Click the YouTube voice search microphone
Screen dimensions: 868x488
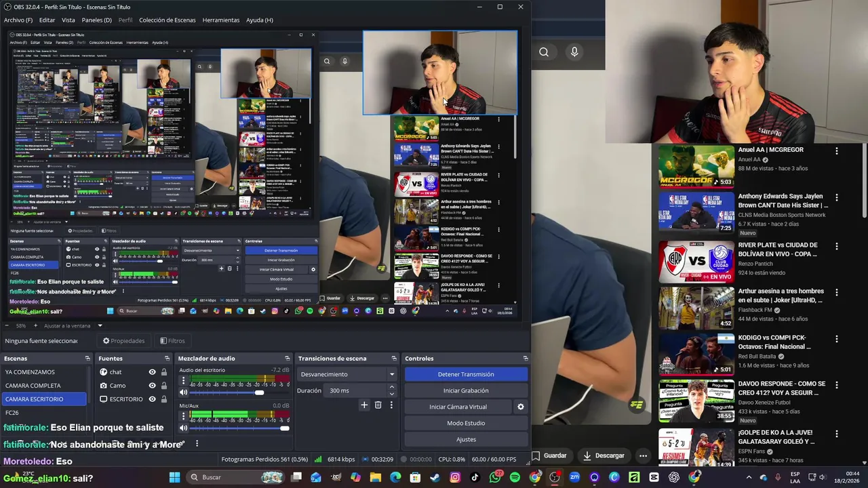pos(574,52)
